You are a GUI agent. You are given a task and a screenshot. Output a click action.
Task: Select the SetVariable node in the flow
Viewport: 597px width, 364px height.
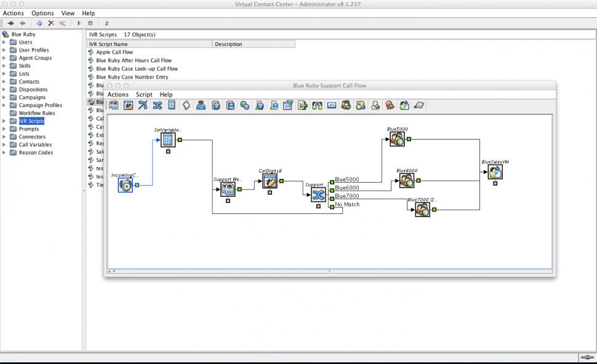(x=168, y=140)
